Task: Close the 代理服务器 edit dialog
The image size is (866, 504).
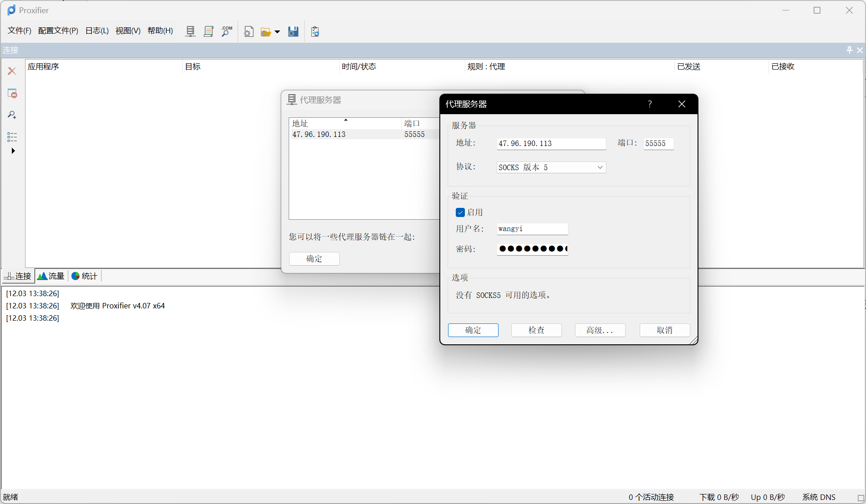Action: coord(682,104)
